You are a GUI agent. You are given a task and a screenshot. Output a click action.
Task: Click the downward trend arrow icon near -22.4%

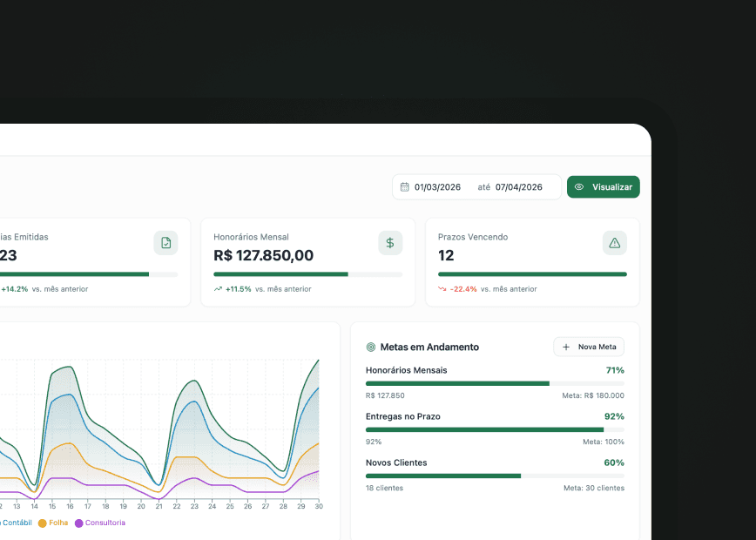442,289
